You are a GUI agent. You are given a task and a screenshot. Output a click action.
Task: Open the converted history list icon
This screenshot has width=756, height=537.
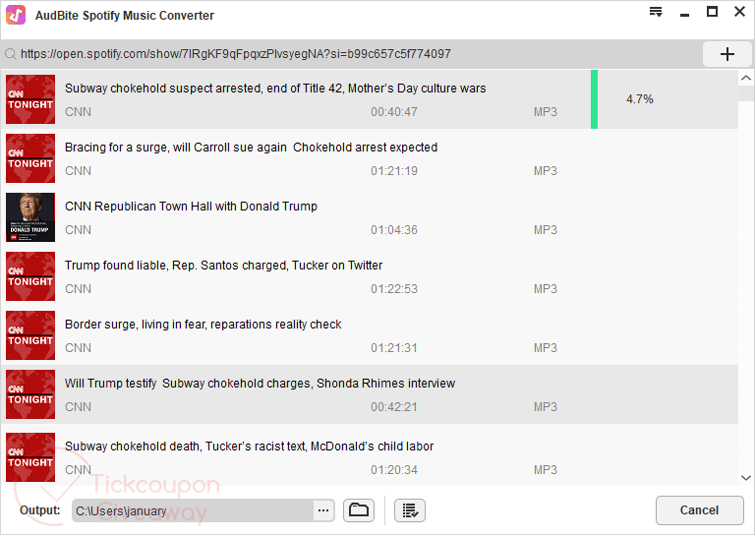410,510
